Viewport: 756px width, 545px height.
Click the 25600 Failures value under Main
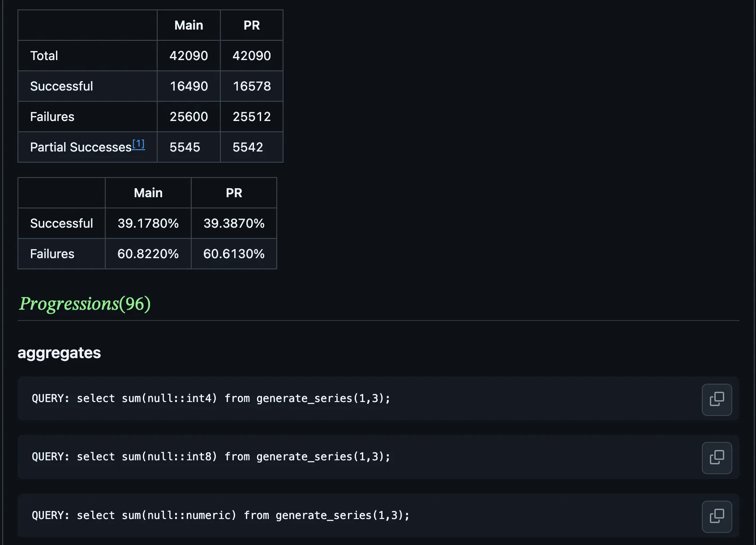(x=188, y=117)
